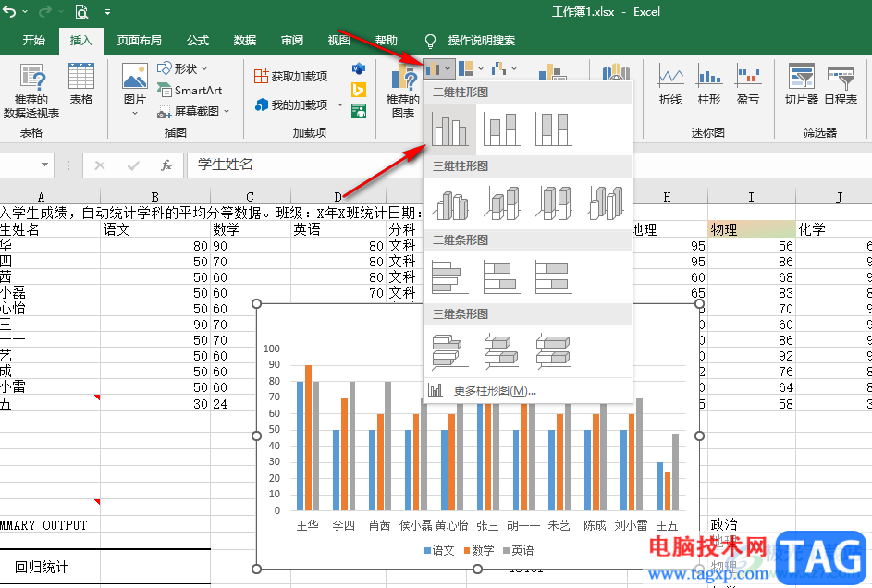Click 更多柱形图(M)... more column charts
Image resolution: width=872 pixels, height=588 pixels.
coord(528,391)
